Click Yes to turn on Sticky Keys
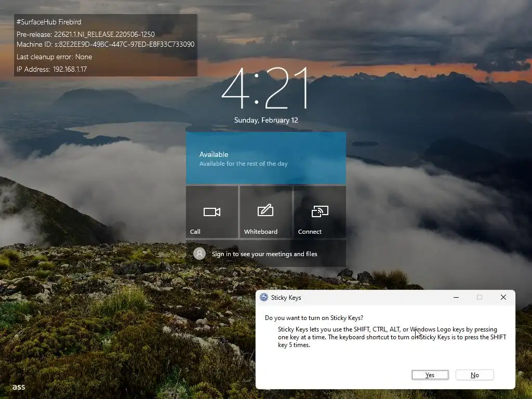The image size is (532, 399). (430, 375)
